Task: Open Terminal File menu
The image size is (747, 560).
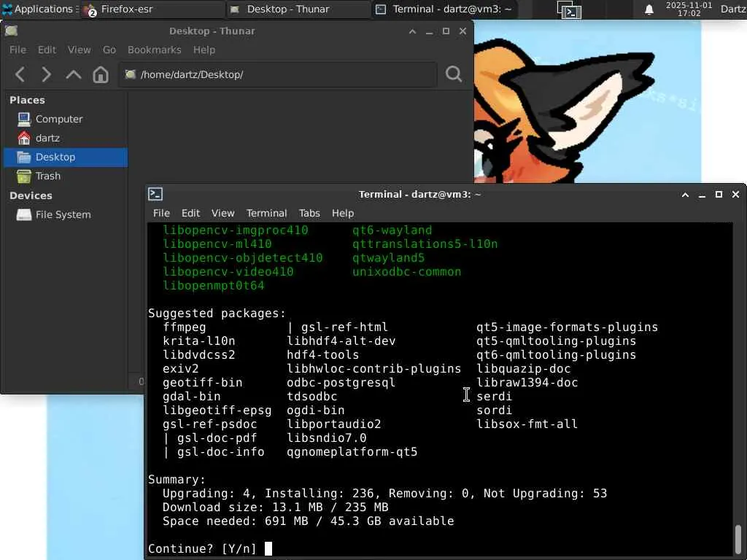Action: (161, 214)
